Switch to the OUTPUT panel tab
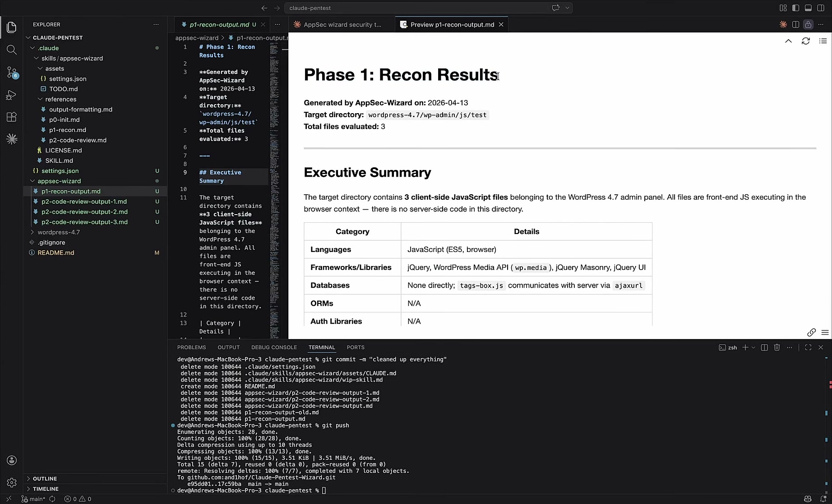This screenshot has height=504, width=832. pos(228,348)
